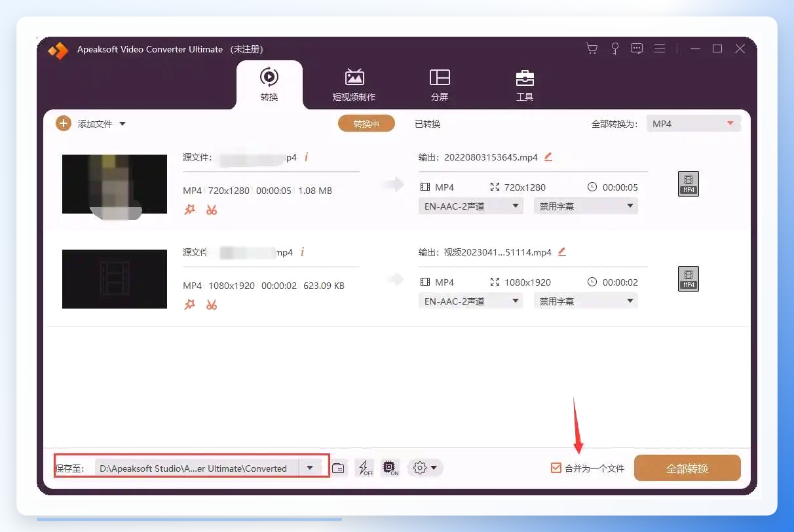794x532 pixels.
Task: Click the 623.09 KB file size text
Action: 325,286
